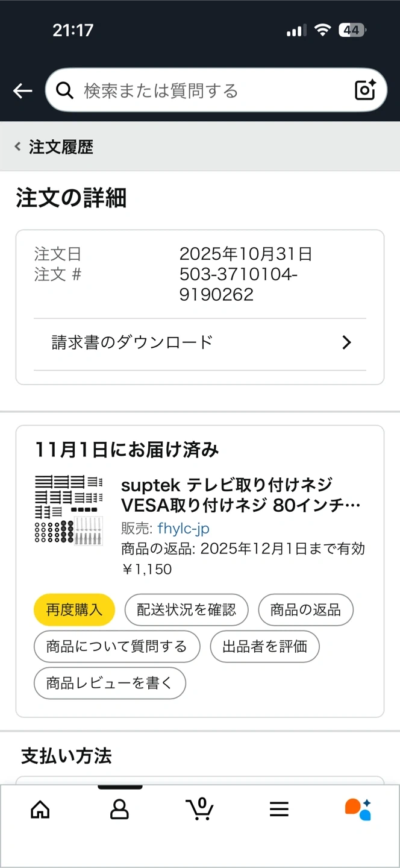Open seller link fhylc-jp
Screen dimensions: 400x868
click(183, 529)
